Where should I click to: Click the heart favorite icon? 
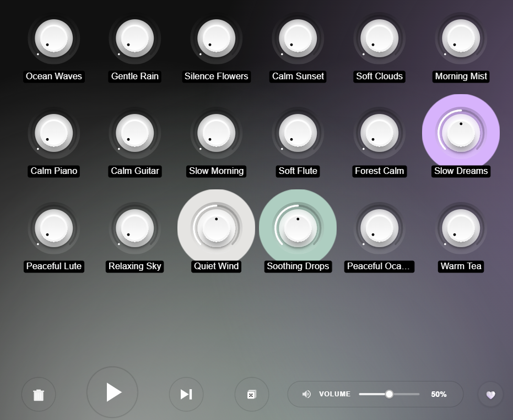pos(490,395)
